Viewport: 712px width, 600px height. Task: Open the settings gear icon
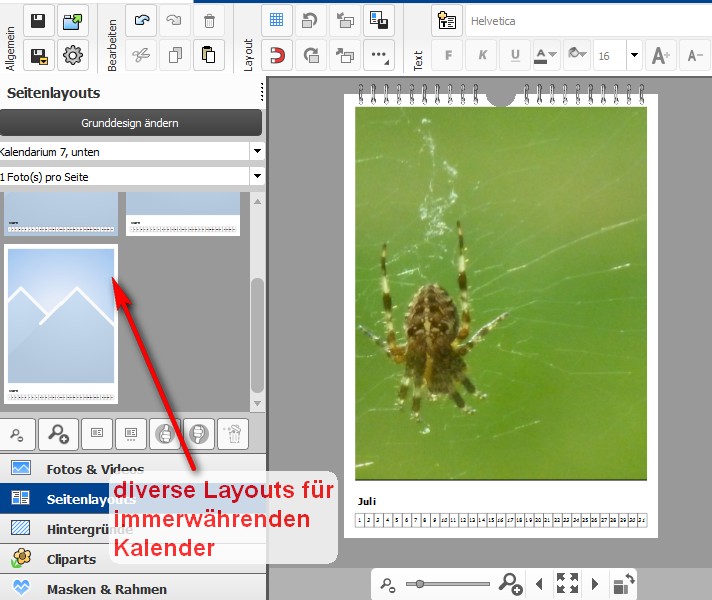tap(72, 56)
